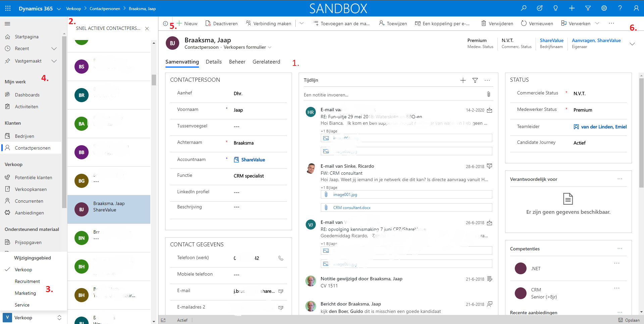Open more commands ellipsis in command bar
Image resolution: width=644 pixels, height=324 pixels.
point(611,23)
